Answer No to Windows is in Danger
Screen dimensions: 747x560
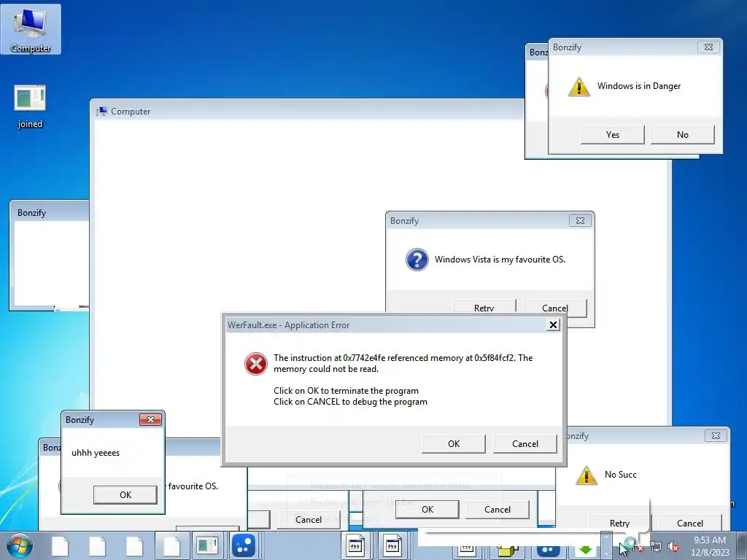(x=683, y=135)
